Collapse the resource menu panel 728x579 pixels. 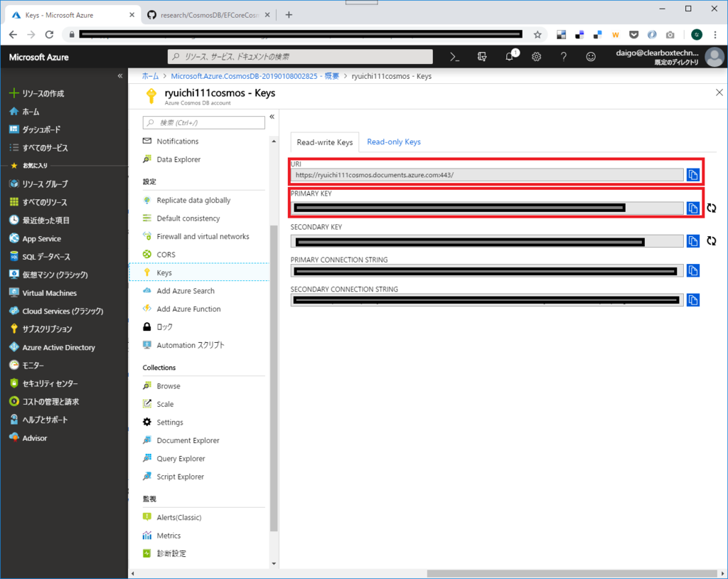[x=272, y=117]
